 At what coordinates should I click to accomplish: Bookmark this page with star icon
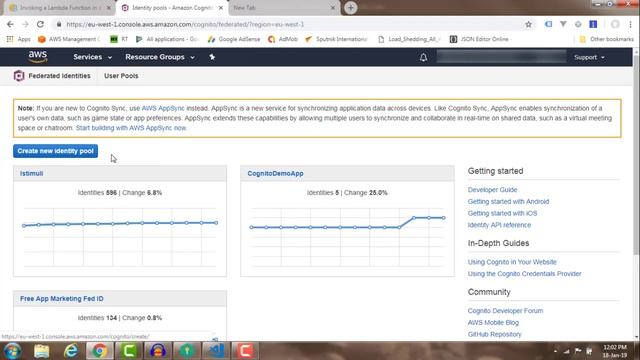point(528,24)
